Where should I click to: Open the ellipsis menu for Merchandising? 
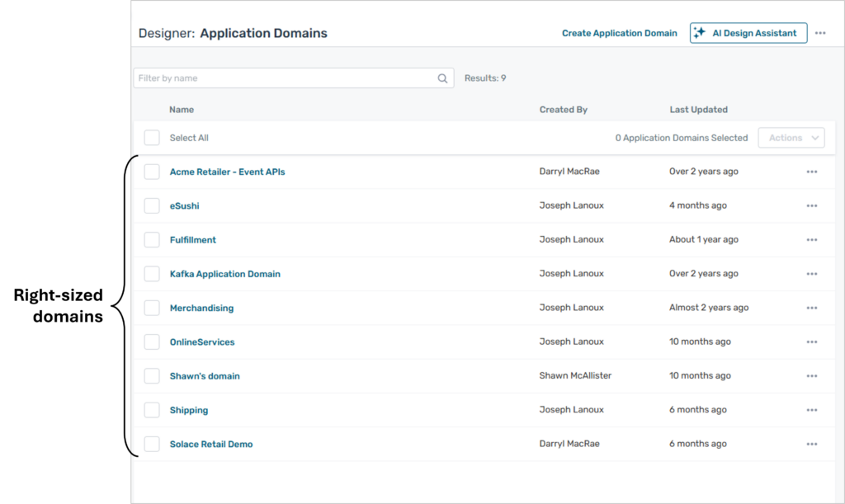coord(811,308)
